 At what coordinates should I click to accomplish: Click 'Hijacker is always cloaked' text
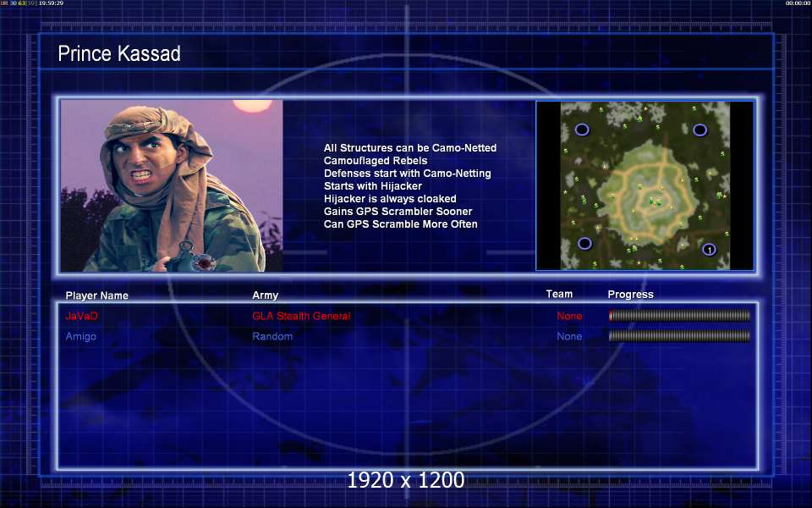click(390, 198)
